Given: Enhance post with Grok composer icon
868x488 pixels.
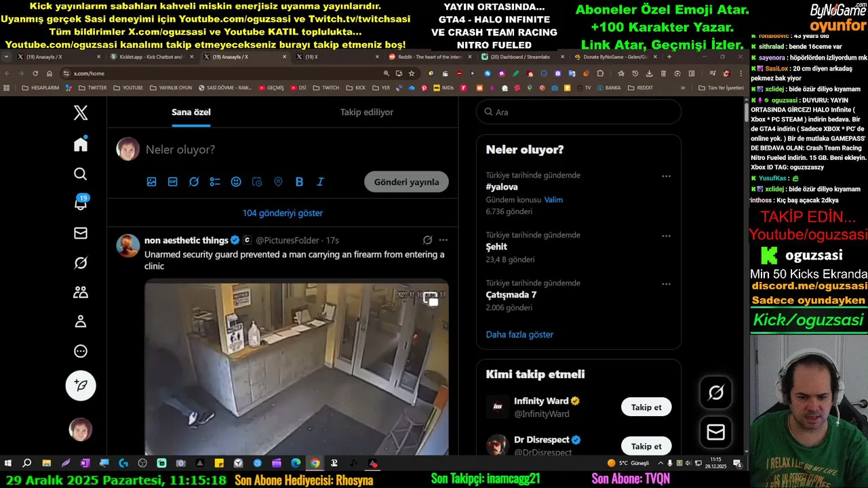Looking at the screenshot, I should [194, 182].
